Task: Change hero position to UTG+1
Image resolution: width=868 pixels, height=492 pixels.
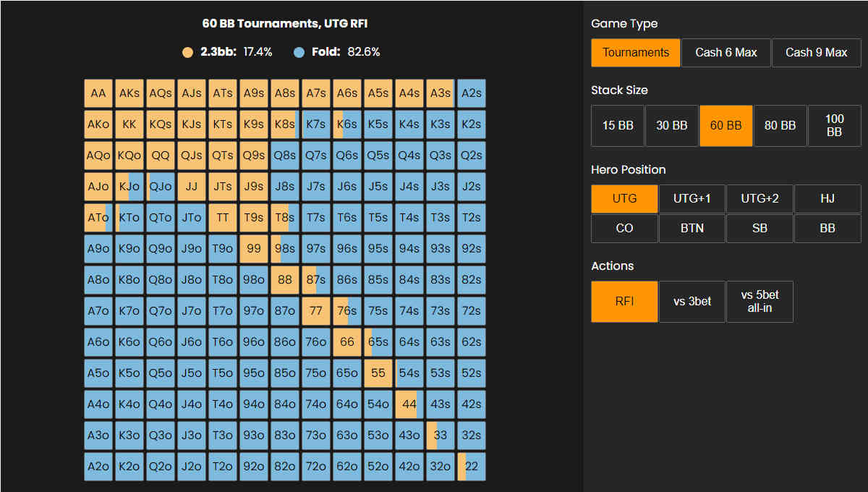Action: (692, 198)
